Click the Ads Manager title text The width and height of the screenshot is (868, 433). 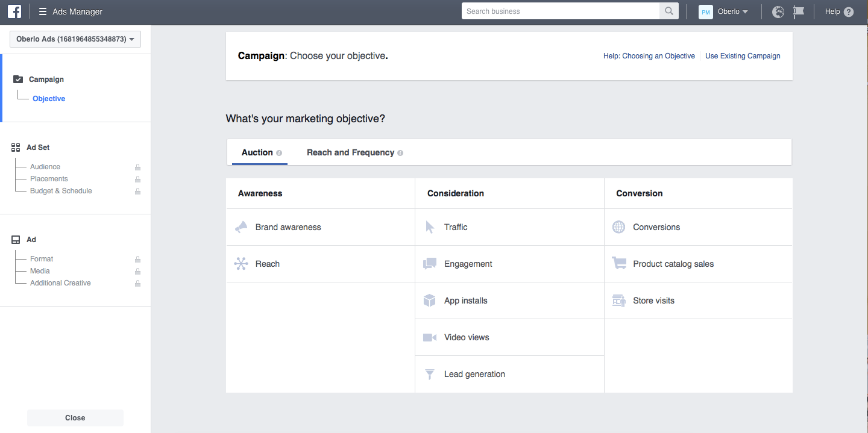click(x=78, y=11)
